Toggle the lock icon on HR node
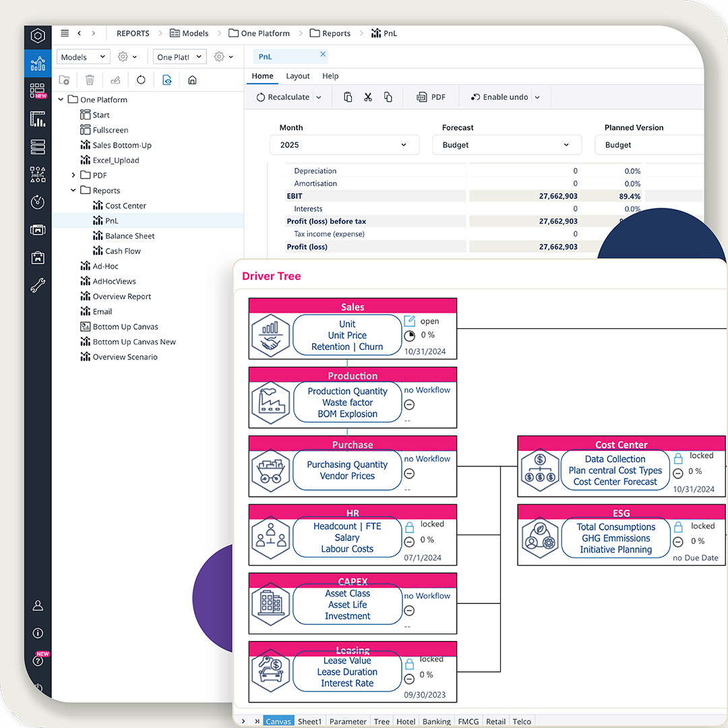 409,526
